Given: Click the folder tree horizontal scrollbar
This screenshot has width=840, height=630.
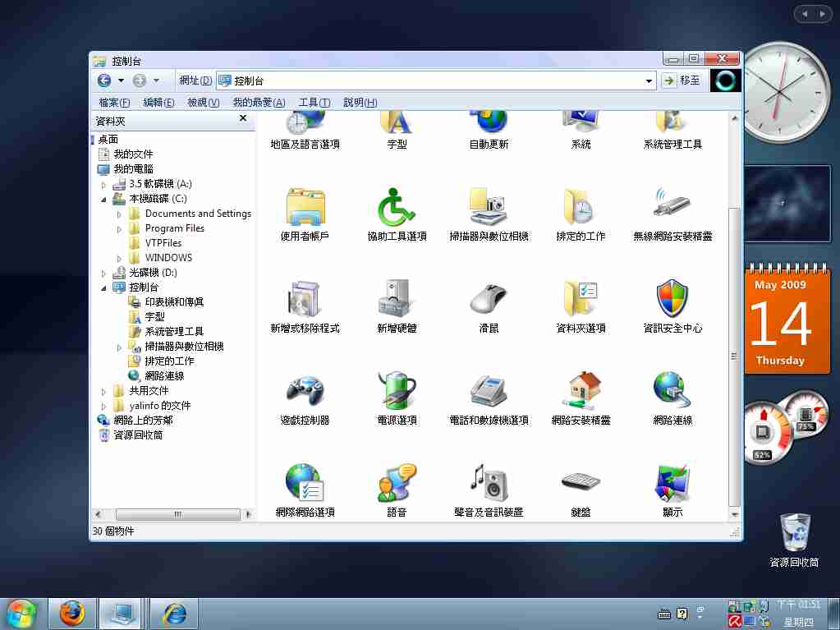Looking at the screenshot, I should pyautogui.click(x=172, y=514).
